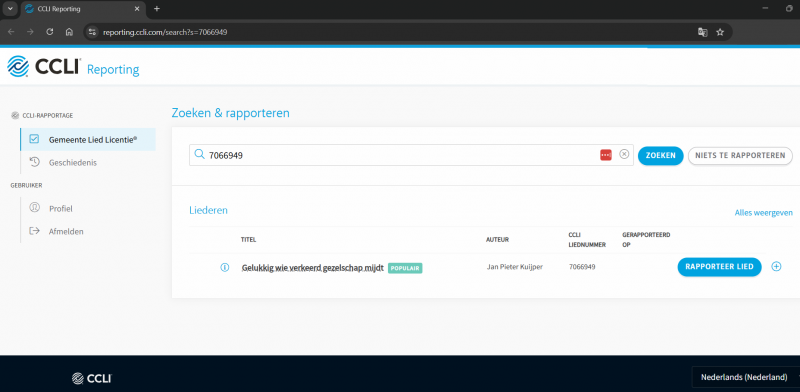Click the GEBRUIKER sidebar label
Screen dimensions: 800x392
[x=26, y=185]
